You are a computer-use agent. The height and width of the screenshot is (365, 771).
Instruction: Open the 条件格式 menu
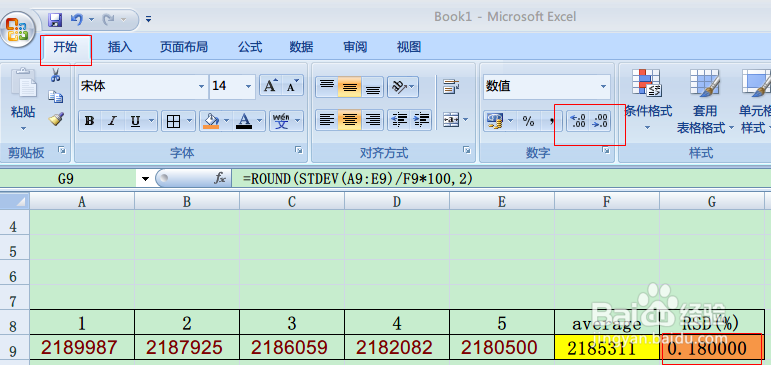pos(647,100)
